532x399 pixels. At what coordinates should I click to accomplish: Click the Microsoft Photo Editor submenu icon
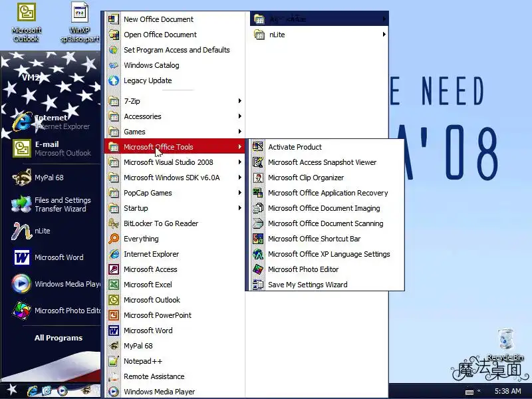(x=258, y=269)
